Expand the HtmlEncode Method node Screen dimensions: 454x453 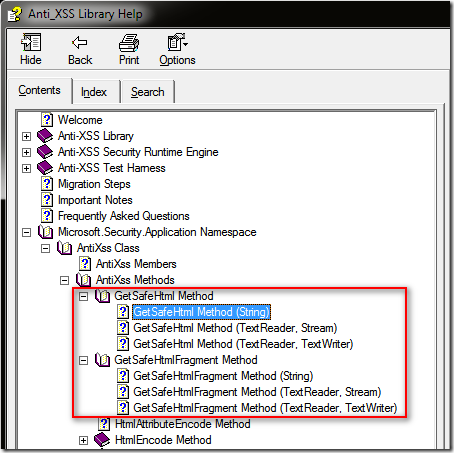[83, 440]
